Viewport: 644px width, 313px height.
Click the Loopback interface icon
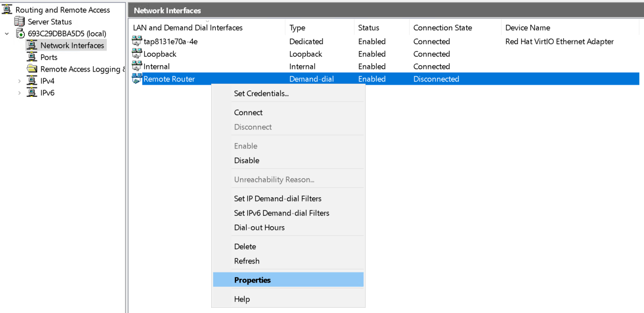(137, 54)
